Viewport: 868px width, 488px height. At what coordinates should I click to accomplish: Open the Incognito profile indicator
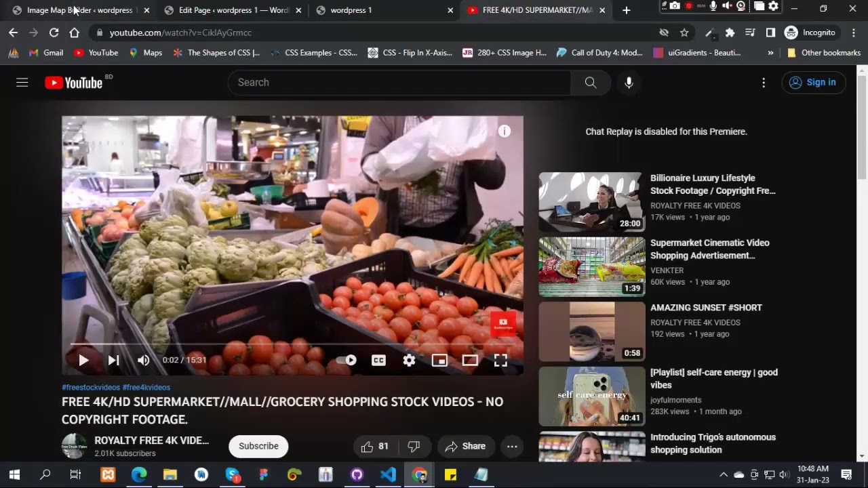[x=810, y=33]
